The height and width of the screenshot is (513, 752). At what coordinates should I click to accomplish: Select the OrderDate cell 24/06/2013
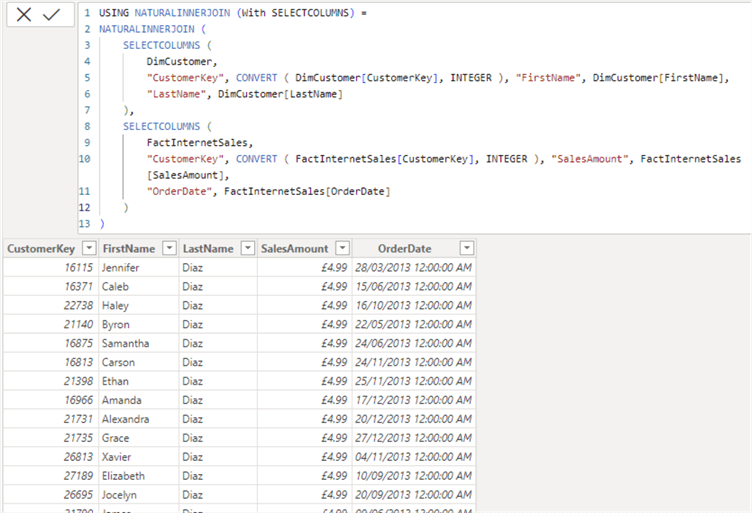tap(414, 343)
